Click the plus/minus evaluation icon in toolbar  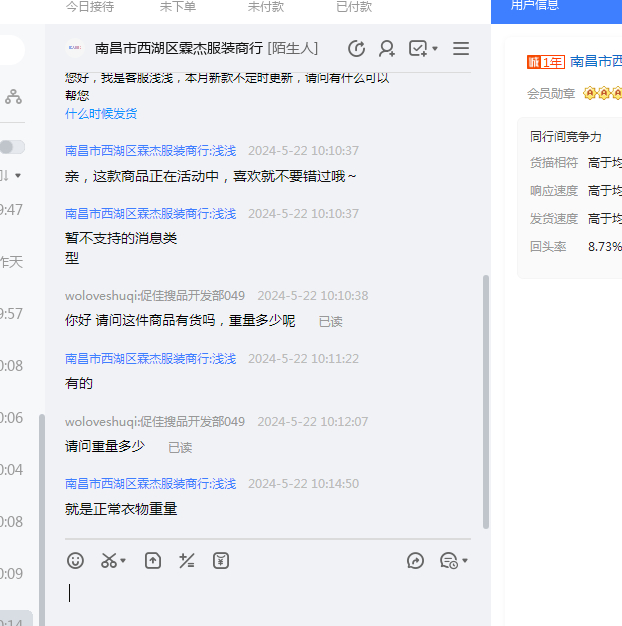pos(186,561)
